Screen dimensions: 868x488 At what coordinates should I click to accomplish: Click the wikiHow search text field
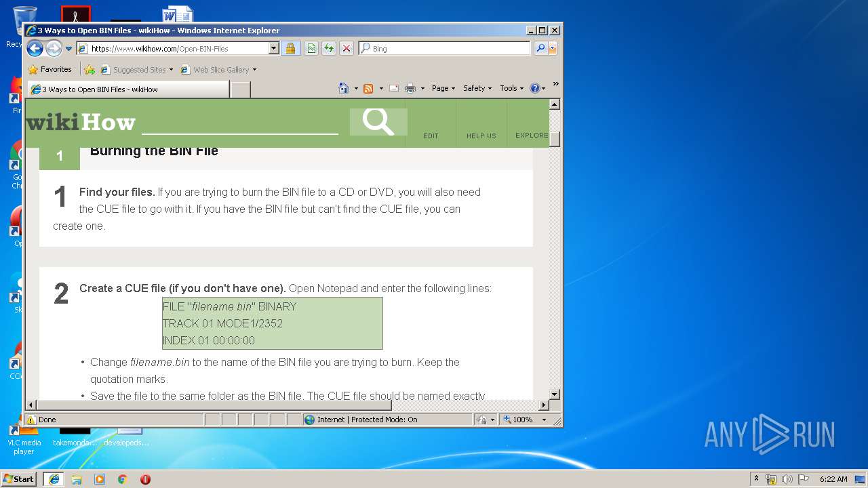[x=239, y=123]
